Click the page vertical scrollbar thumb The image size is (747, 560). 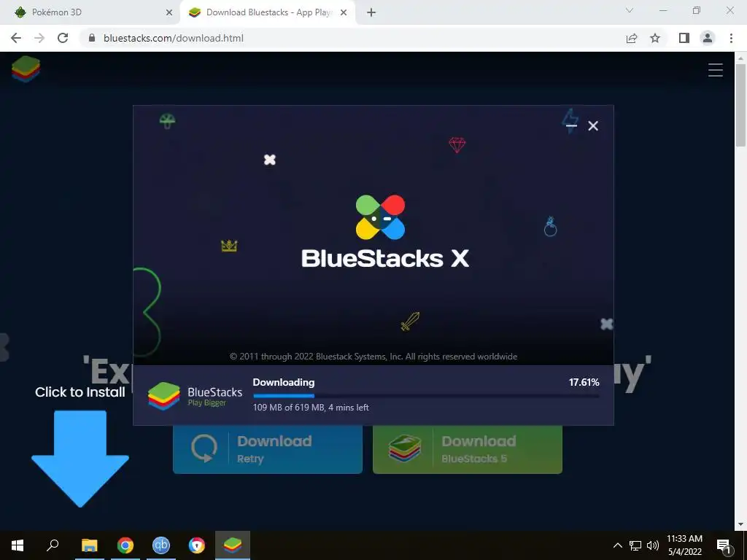tap(740, 105)
